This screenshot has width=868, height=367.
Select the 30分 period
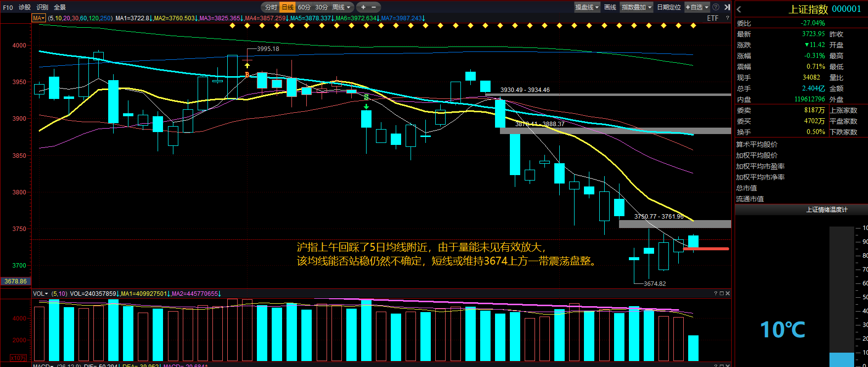pos(321,7)
